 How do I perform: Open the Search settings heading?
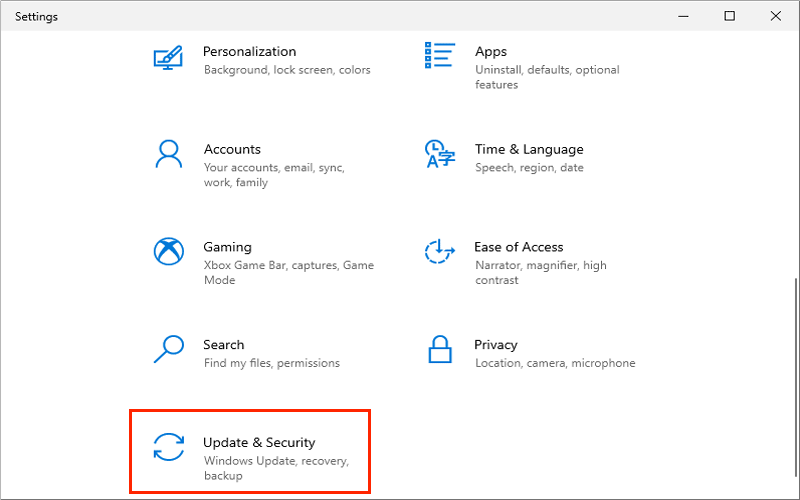[x=223, y=345]
